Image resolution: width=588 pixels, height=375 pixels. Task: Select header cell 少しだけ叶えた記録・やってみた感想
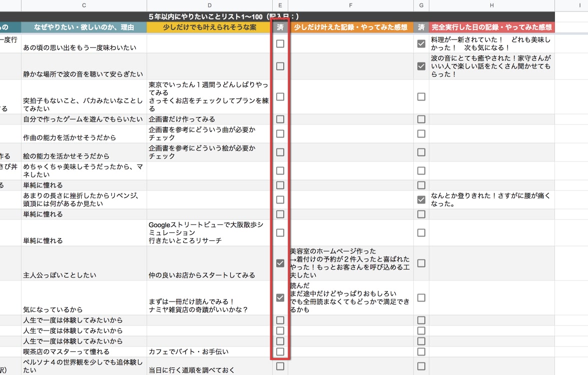(x=351, y=27)
